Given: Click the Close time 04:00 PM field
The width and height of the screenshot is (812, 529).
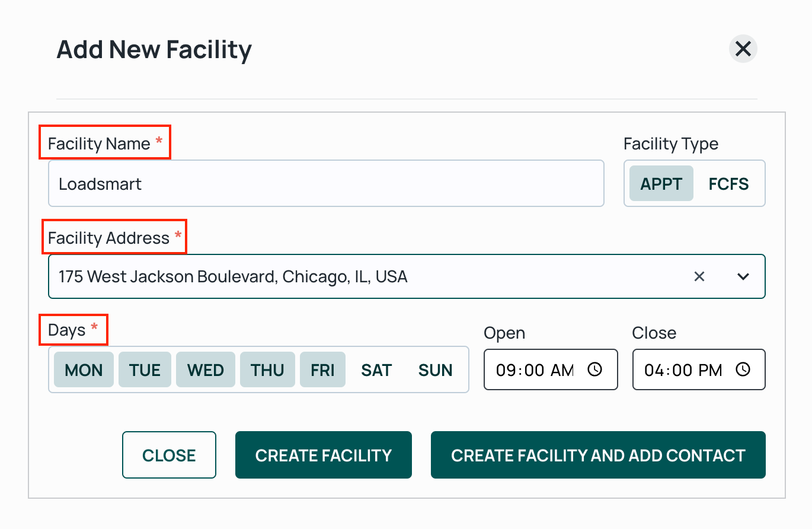Looking at the screenshot, I should pyautogui.click(x=699, y=369).
